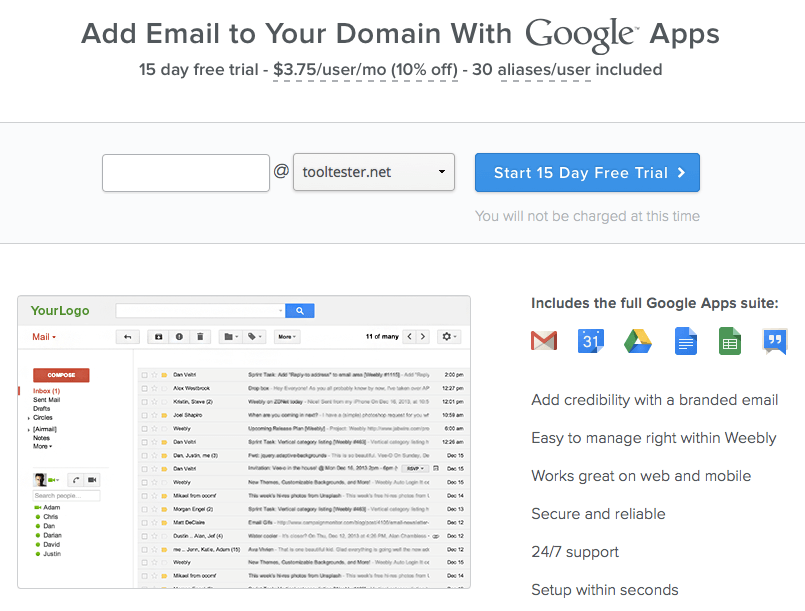This screenshot has height=611, width=805.
Task: Click the next page arrow in Gmail preview
Action: point(423,337)
